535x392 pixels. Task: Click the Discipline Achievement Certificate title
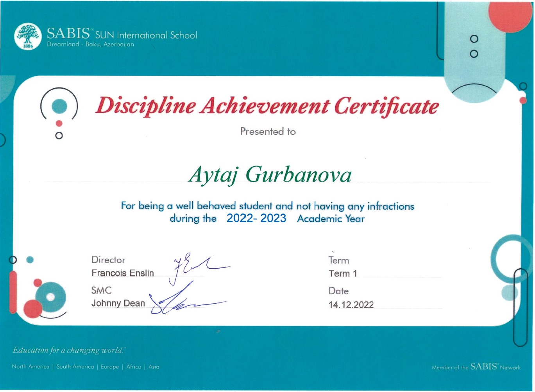pyautogui.click(x=267, y=106)
